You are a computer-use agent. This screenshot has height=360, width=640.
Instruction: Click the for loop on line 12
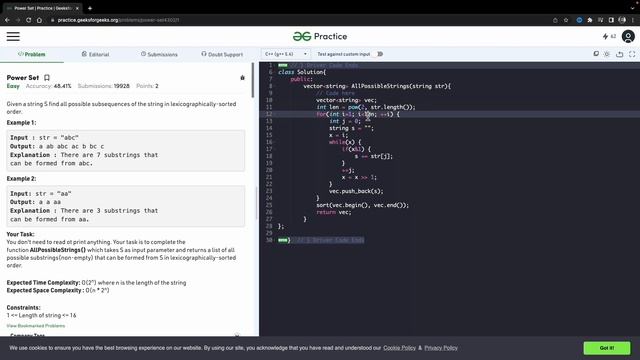(358, 114)
